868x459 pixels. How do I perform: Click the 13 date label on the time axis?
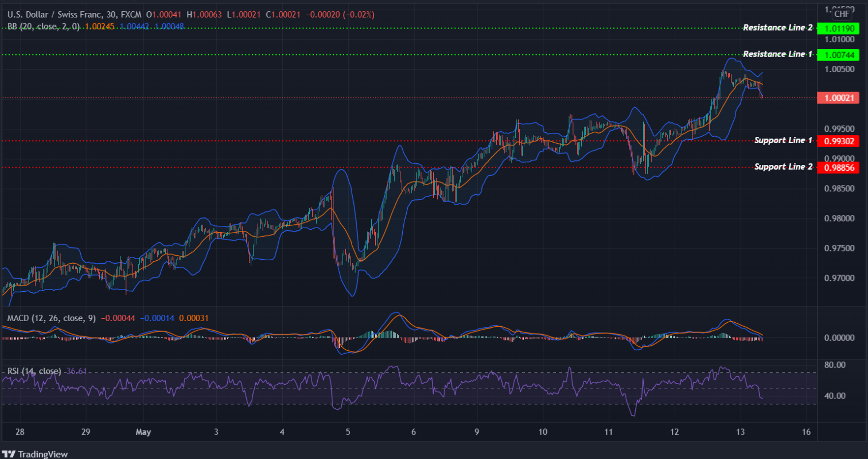tap(740, 431)
